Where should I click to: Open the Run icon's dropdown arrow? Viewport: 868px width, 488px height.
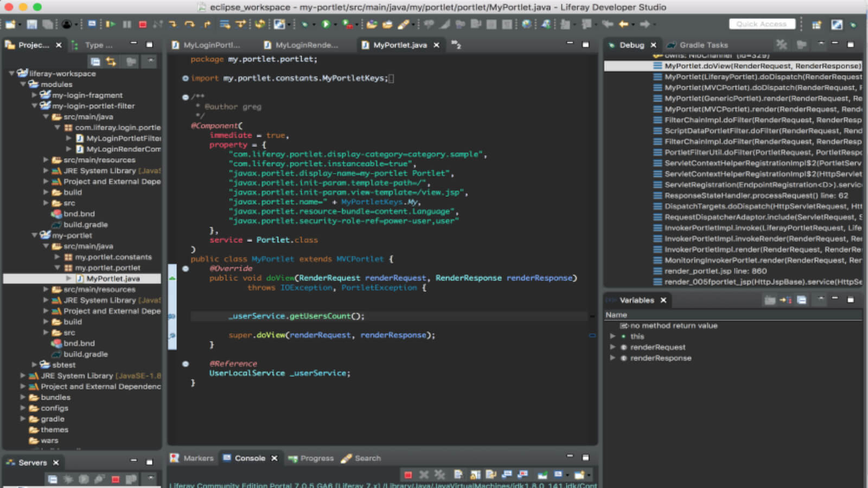[x=335, y=25]
